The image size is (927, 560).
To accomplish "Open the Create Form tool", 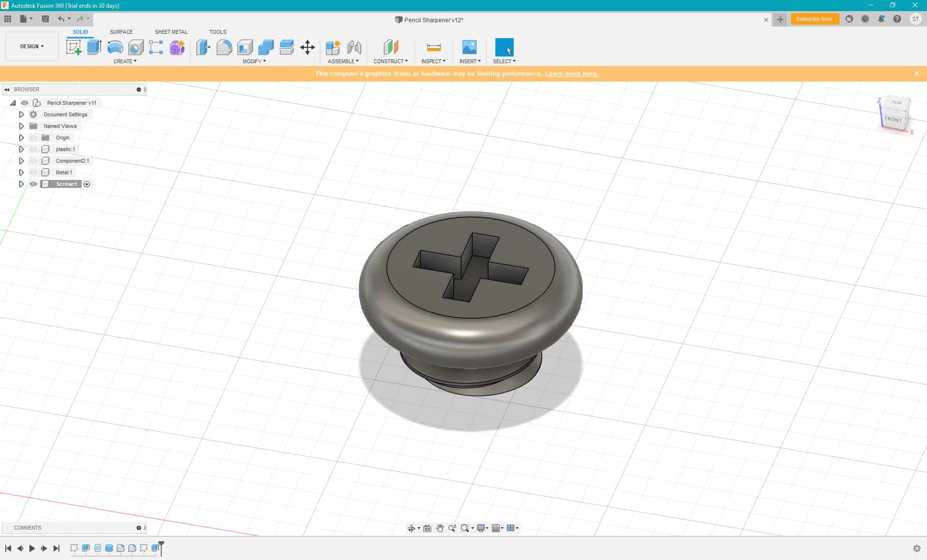I will (x=177, y=47).
